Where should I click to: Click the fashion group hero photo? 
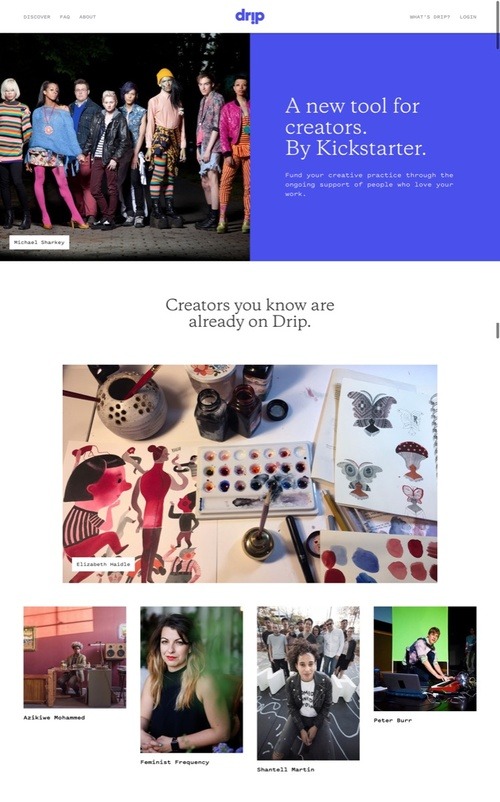tap(125, 147)
